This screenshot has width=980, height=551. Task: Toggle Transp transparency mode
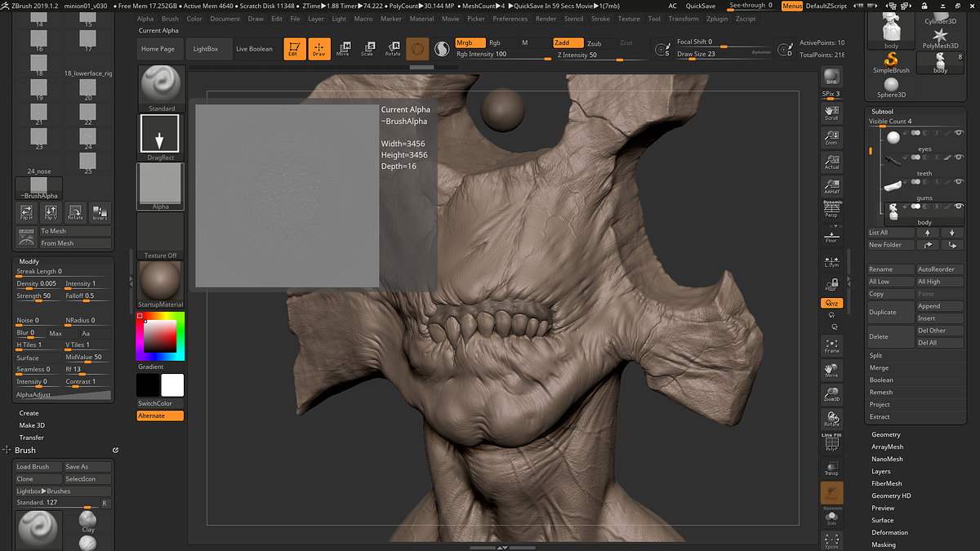coord(831,467)
